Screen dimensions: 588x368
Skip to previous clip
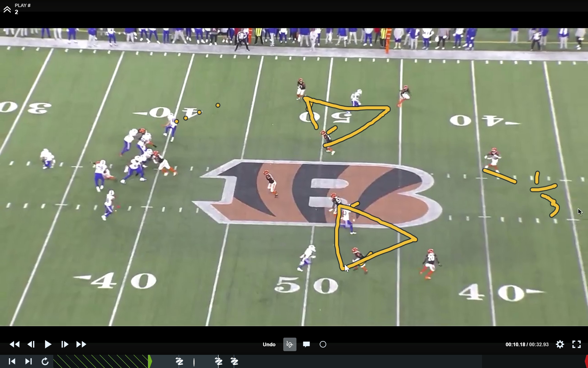click(12, 362)
